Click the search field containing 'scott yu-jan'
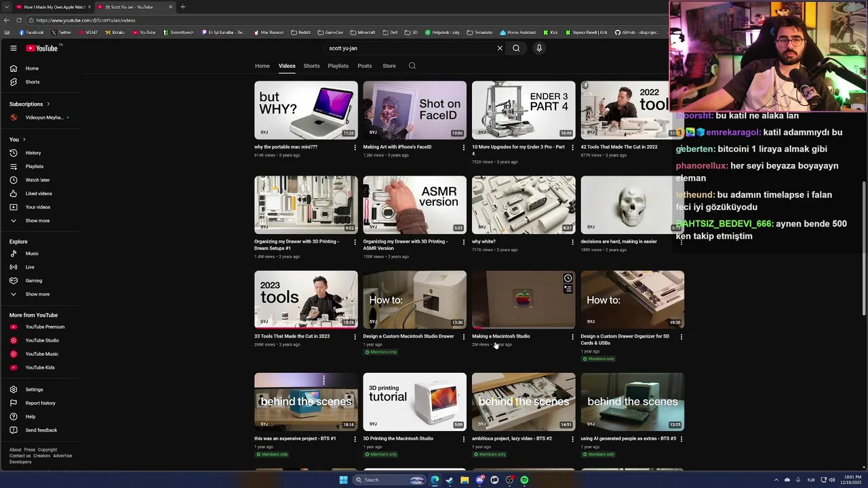868x488 pixels. coord(410,48)
